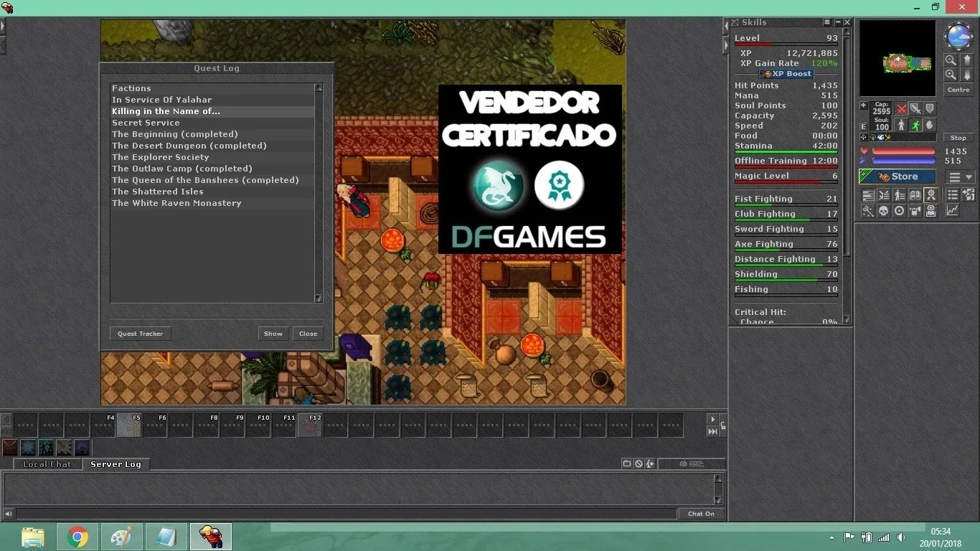The image size is (980, 551).
Task: Click Show in Quest Log
Action: [273, 334]
